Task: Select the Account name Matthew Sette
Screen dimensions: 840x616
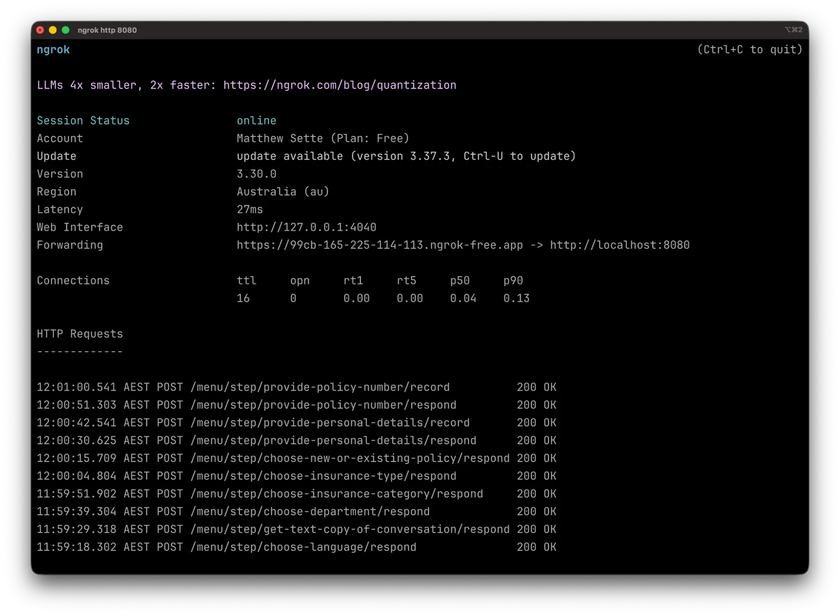Action: 280,138
